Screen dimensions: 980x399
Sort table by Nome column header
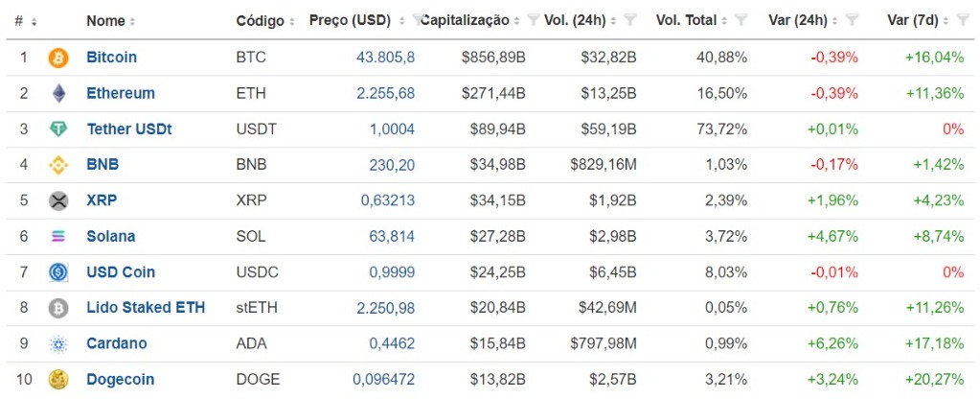[x=110, y=21]
